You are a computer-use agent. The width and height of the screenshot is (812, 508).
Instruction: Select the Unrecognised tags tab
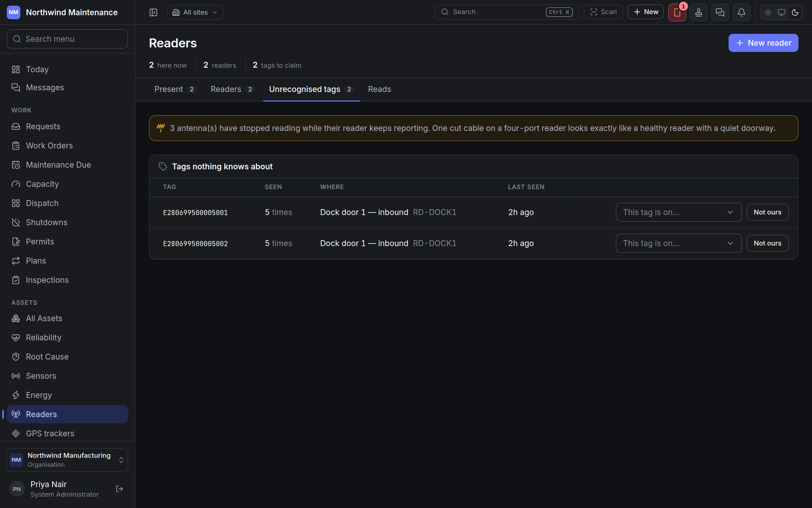pos(312,89)
